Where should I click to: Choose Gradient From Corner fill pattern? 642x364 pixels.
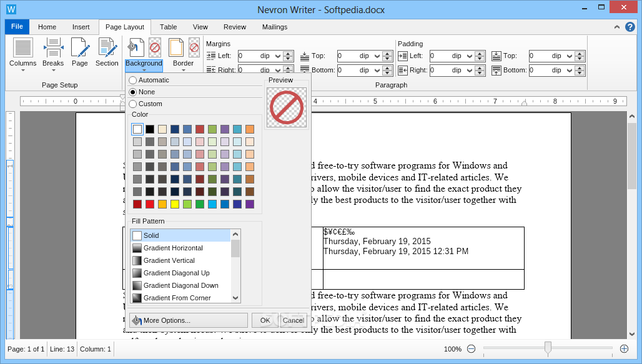point(180,298)
